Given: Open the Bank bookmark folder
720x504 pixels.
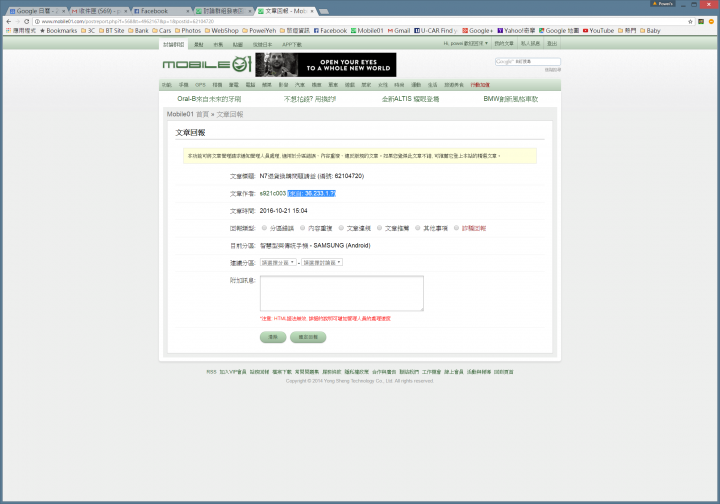Looking at the screenshot, I should 138,31.
